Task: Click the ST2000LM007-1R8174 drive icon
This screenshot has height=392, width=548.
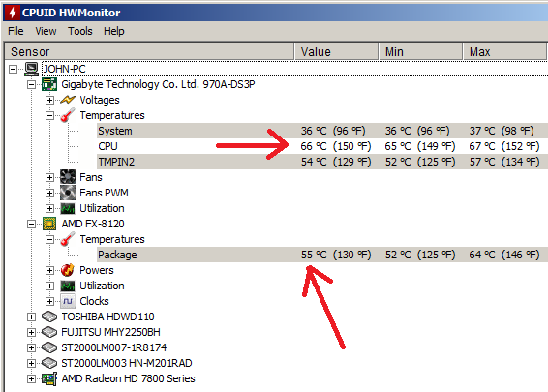Action: (x=49, y=347)
